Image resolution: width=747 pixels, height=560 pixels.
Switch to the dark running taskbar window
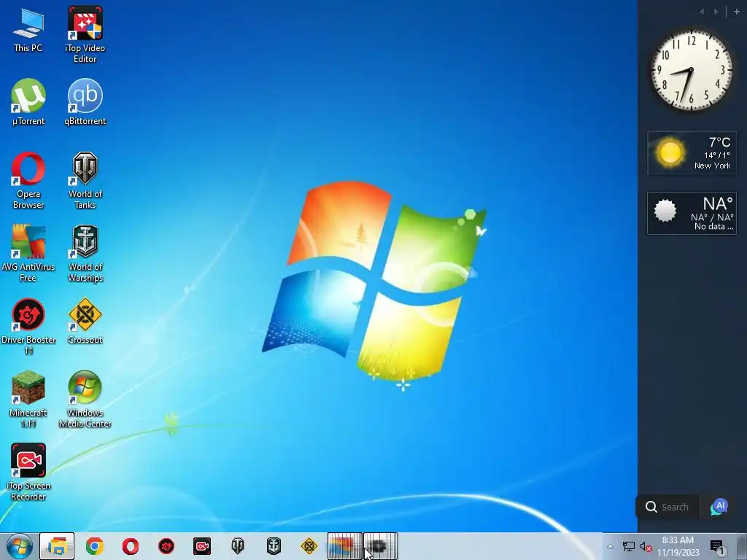[381, 546]
